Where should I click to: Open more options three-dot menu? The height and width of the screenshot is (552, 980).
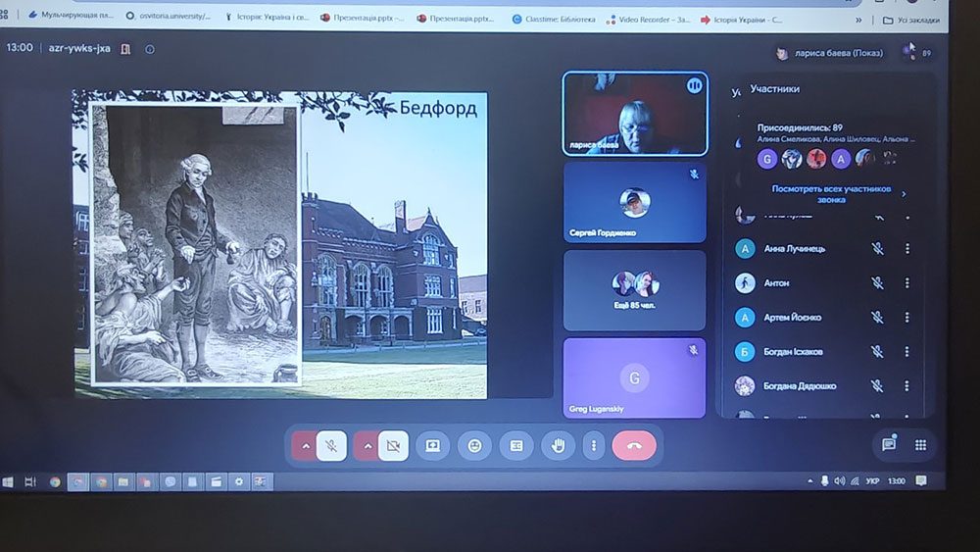click(x=594, y=446)
